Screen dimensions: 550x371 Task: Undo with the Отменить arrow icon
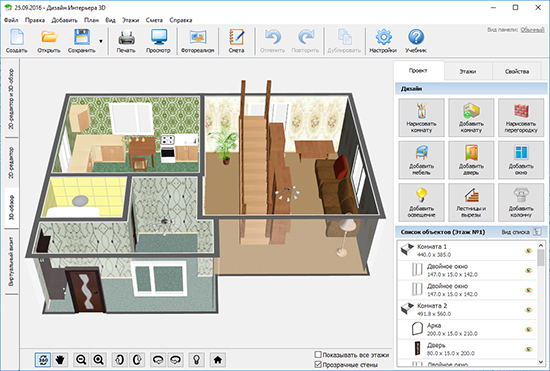coord(273,41)
